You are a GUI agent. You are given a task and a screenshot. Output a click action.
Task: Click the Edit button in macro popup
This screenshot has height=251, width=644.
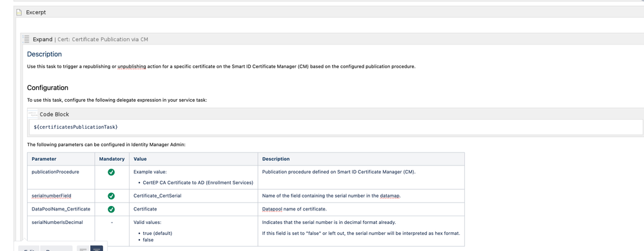click(x=29, y=249)
